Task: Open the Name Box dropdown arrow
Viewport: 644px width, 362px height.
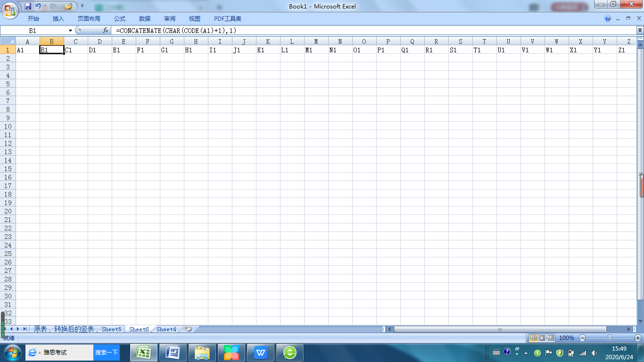Action: pyautogui.click(x=71, y=30)
